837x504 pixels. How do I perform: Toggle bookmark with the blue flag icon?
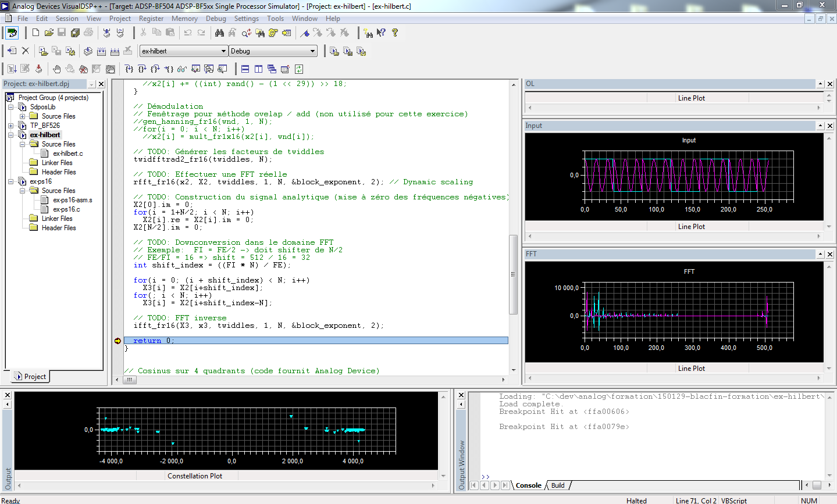(305, 33)
